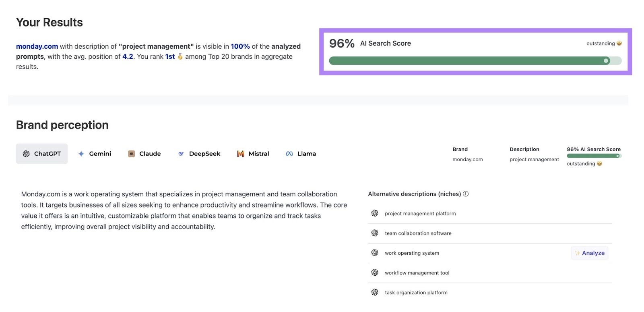Viewport: 644px width, 312px height.
Task: Click ChatGPT icon beside workflow management tool
Action: (375, 272)
